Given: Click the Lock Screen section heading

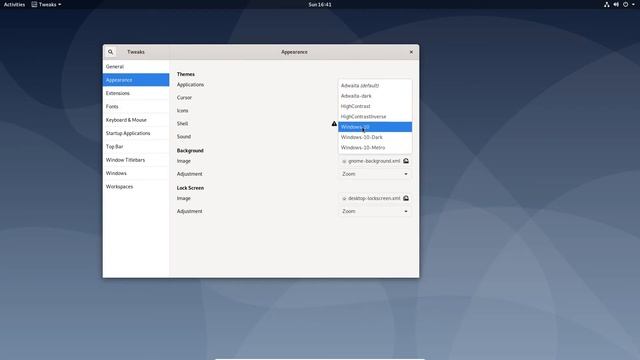Looking at the screenshot, I should click(190, 188).
